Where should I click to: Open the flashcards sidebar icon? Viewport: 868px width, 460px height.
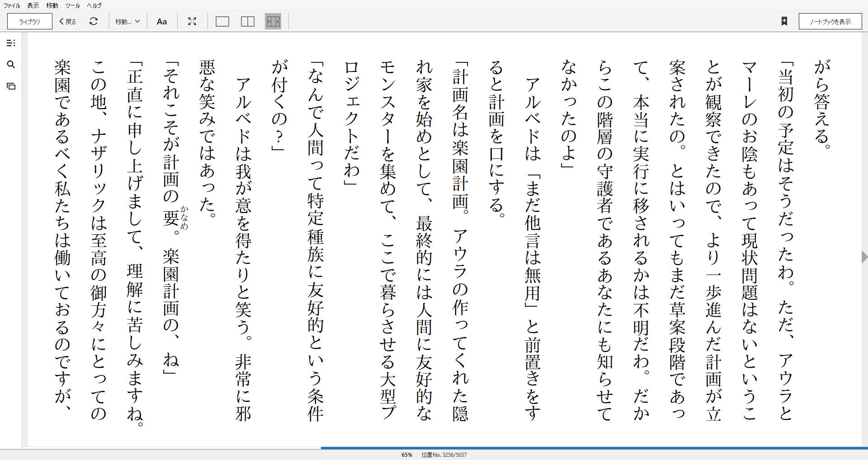click(x=11, y=86)
